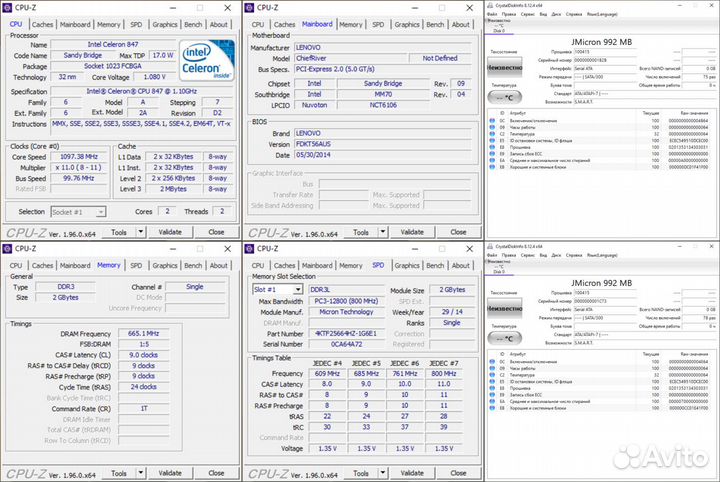Screen dimensions: 720x482
Task: Click the Core Speed value 1097.38 MHz
Action: coord(79,157)
